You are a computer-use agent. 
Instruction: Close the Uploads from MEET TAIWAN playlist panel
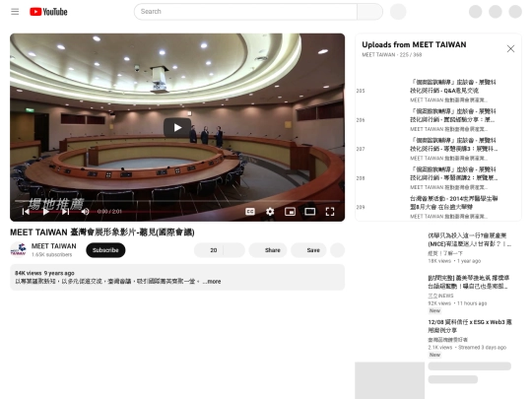point(510,49)
